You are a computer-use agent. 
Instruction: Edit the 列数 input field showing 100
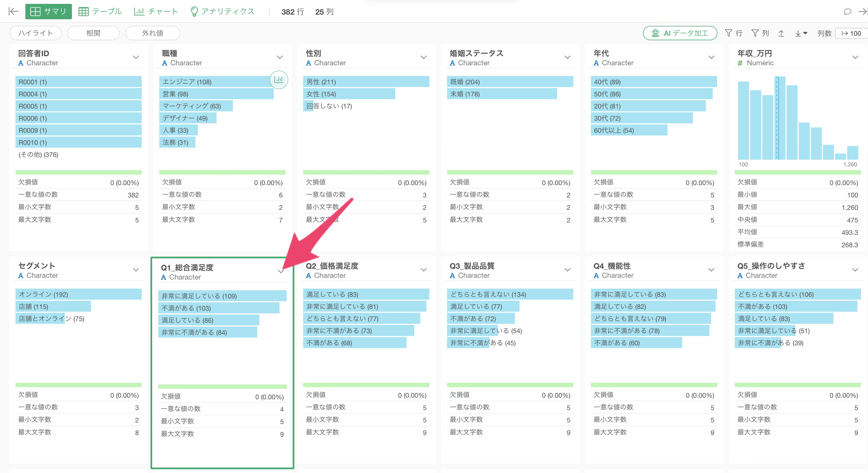[x=851, y=33]
